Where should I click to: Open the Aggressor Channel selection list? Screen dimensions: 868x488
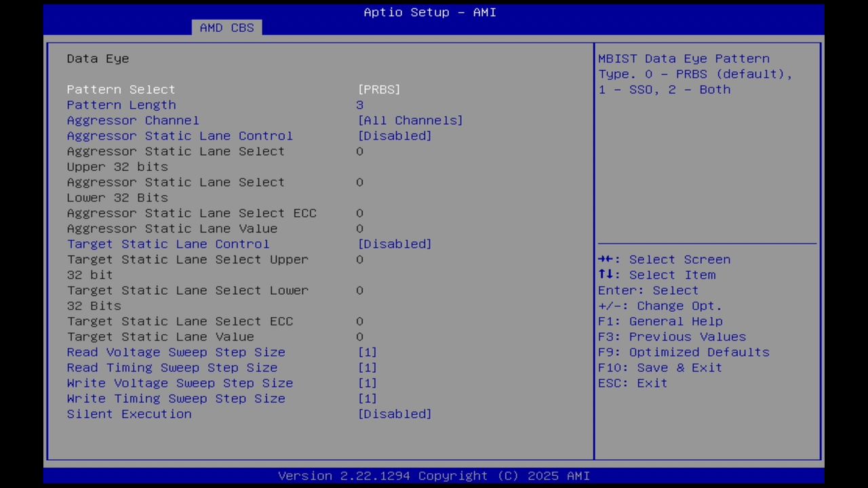coord(410,120)
